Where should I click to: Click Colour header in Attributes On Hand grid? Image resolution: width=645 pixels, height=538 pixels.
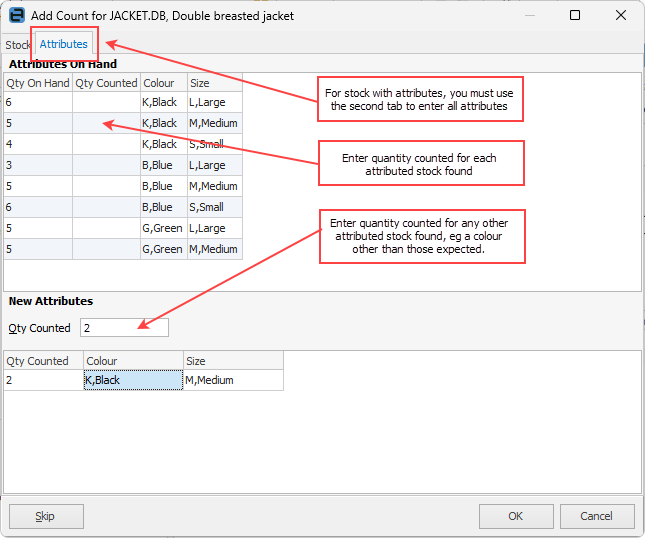tap(164, 83)
